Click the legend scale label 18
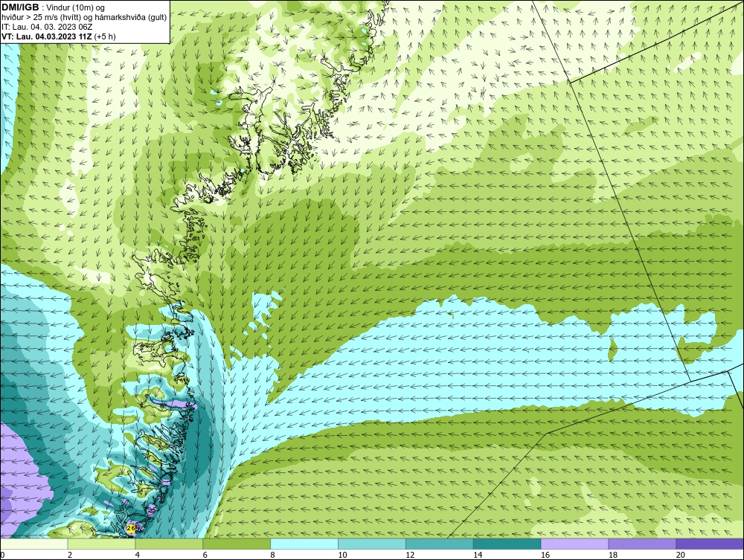The height and width of the screenshot is (560, 744). pyautogui.click(x=612, y=555)
